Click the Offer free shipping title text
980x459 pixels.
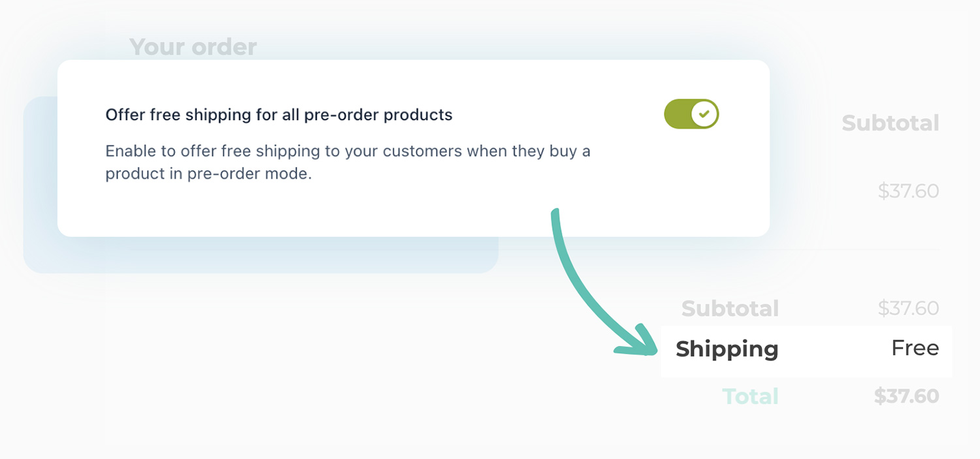pyautogui.click(x=278, y=114)
